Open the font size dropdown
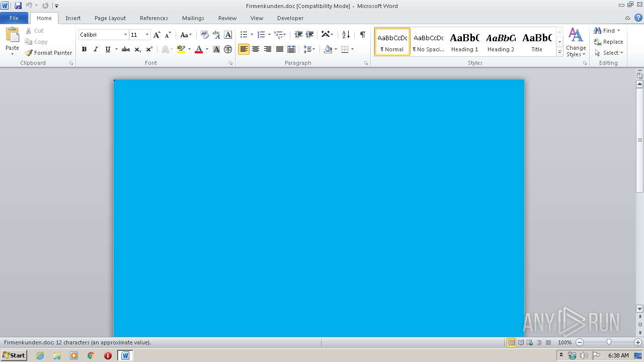 (147, 35)
